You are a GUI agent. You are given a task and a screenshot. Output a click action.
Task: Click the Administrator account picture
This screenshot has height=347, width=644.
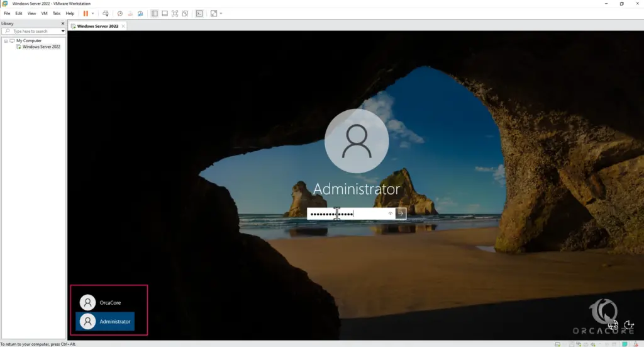coord(357,141)
